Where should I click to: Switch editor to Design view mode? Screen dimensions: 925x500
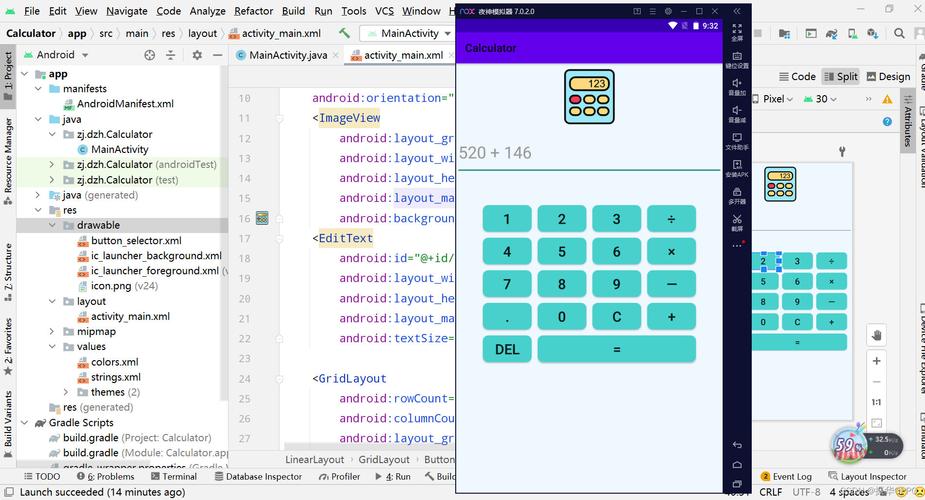coord(887,76)
